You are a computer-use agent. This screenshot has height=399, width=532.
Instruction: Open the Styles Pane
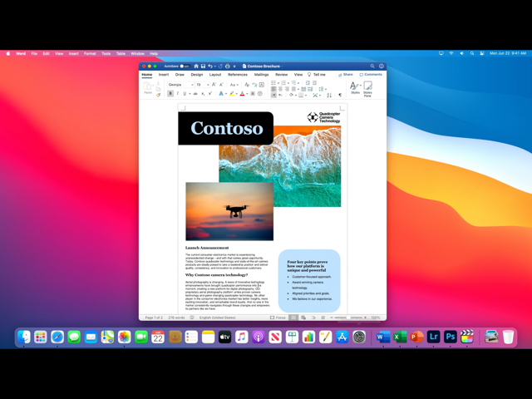(367, 89)
